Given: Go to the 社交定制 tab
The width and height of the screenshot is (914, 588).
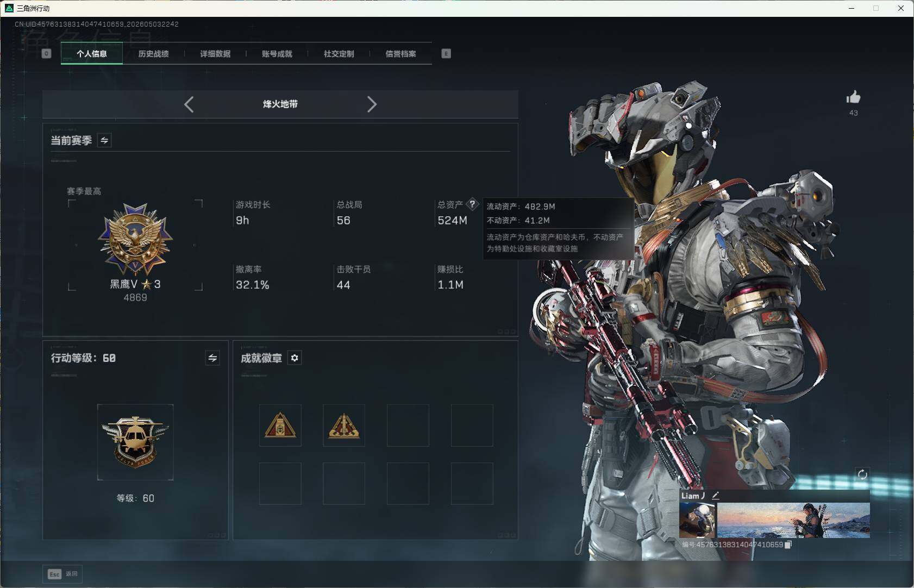Looking at the screenshot, I should point(339,53).
